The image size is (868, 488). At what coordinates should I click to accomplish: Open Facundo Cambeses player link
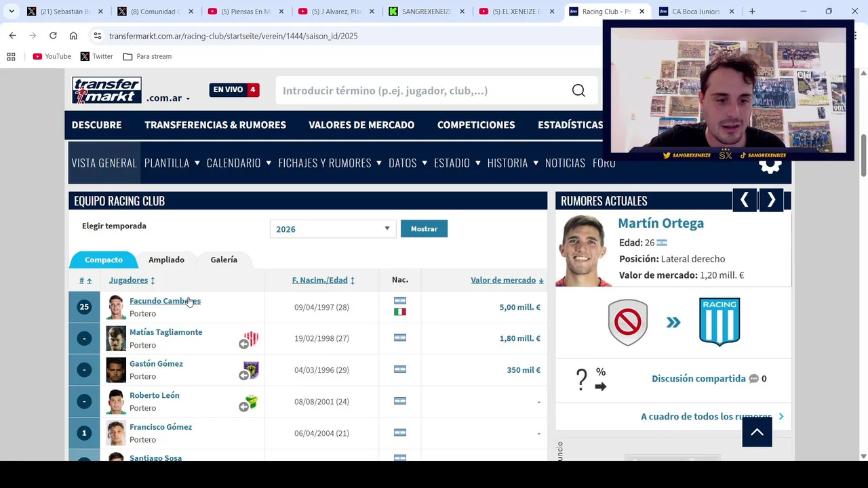pos(165,301)
